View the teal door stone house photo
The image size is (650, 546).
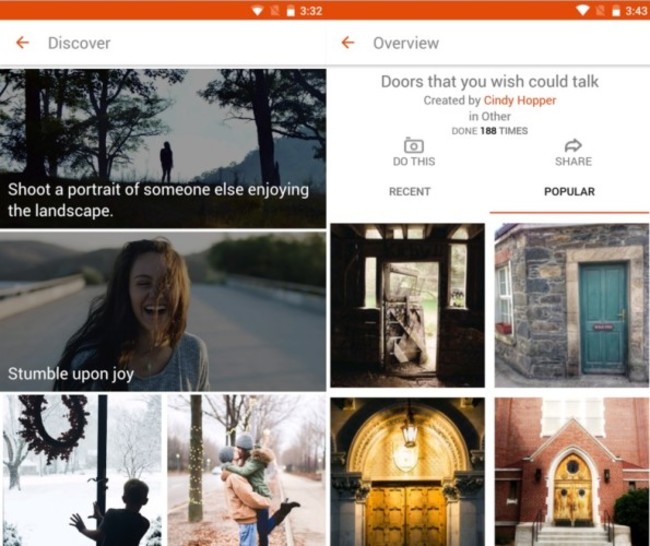point(571,304)
